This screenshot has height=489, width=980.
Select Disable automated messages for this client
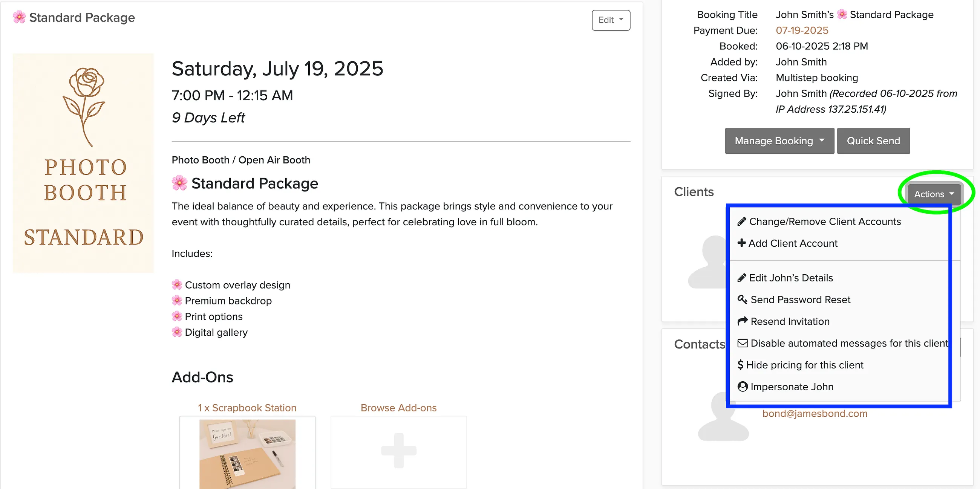pos(842,343)
